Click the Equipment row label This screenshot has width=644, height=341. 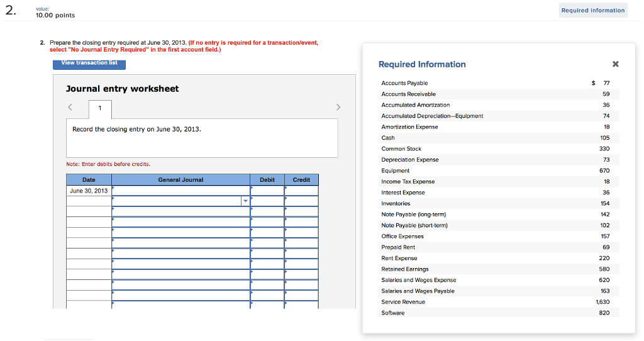click(x=396, y=170)
